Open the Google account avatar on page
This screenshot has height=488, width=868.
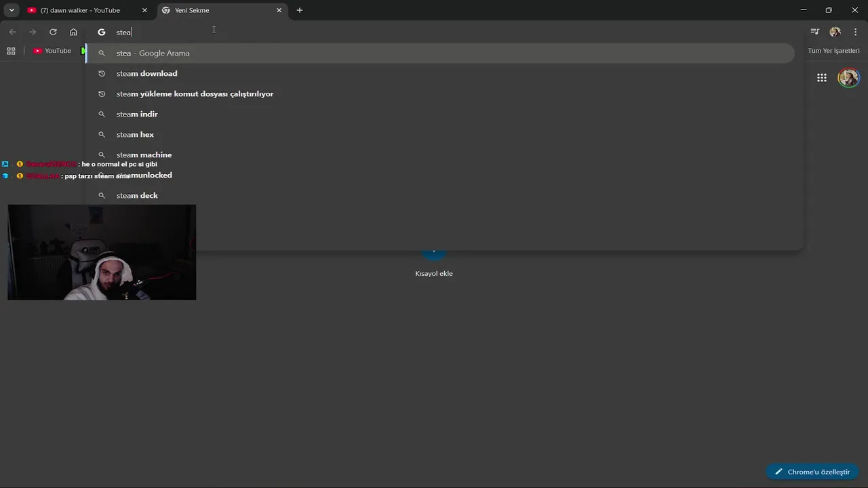[x=848, y=78]
